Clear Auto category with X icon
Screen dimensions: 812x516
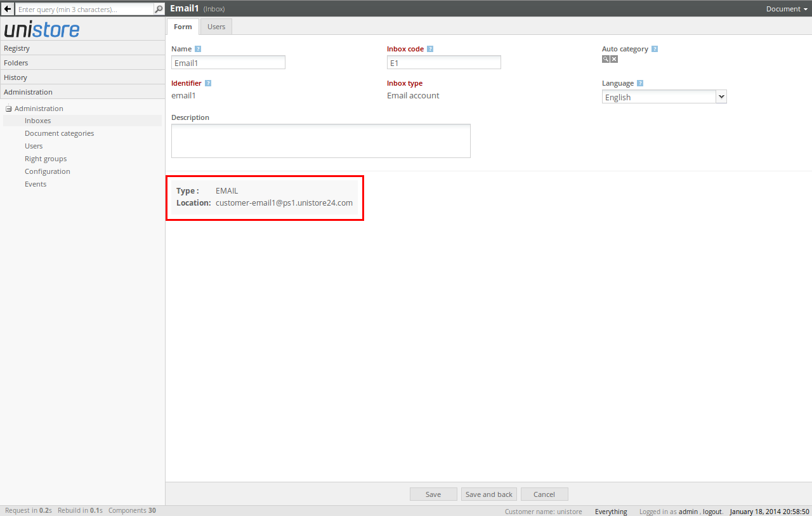tap(614, 59)
